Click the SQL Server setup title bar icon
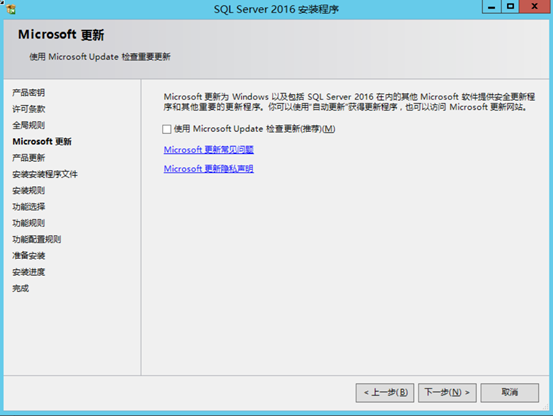Image resolution: width=553 pixels, height=416 pixels. tap(11, 9)
